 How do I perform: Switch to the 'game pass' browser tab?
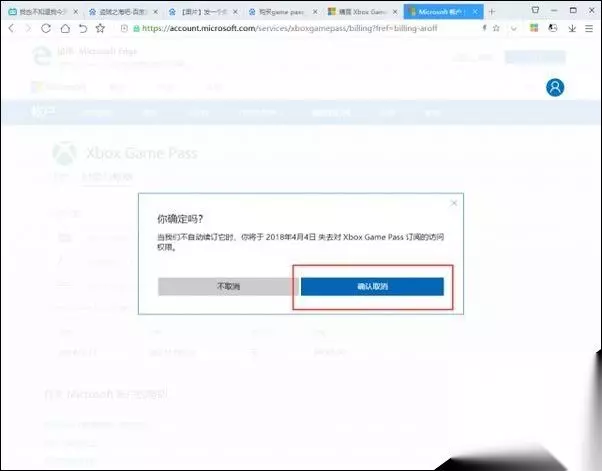(282, 12)
